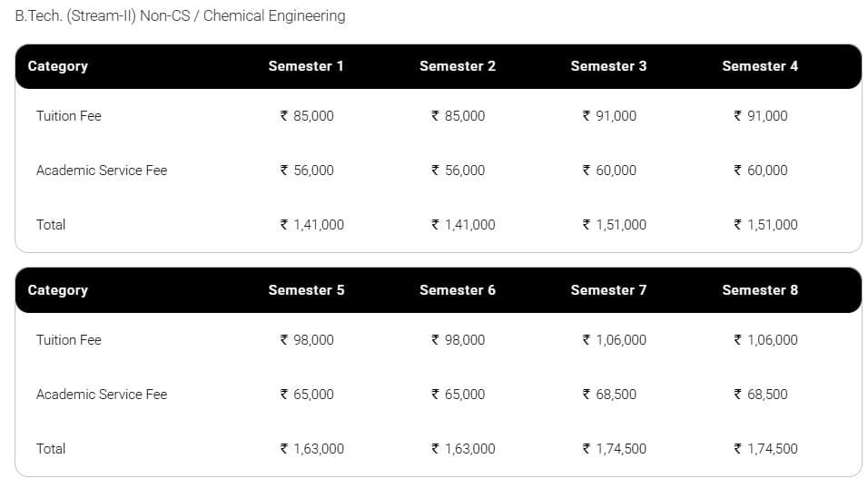Viewport: 868px width, 478px height.
Task: Click Semester 8 academic service fee ₹ 68,500
Action: point(761,395)
